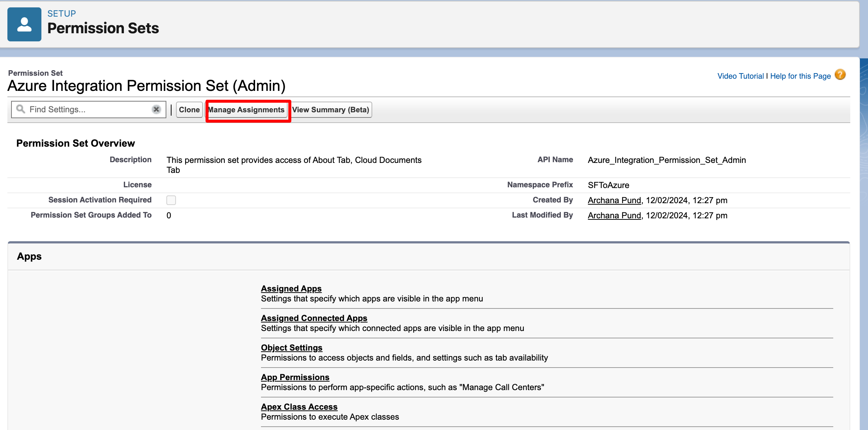
Task: Open Help for this Page link
Action: [x=800, y=76]
